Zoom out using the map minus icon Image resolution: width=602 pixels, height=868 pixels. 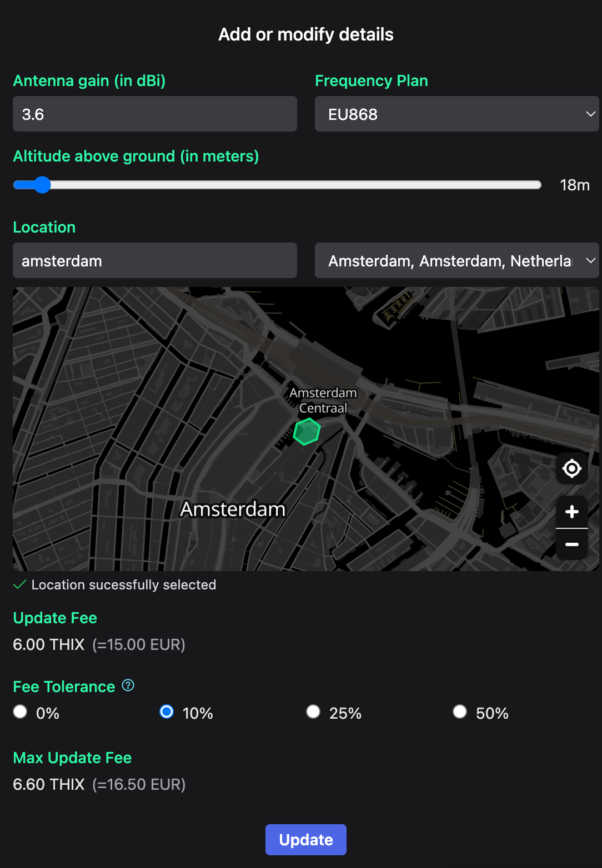pos(571,544)
